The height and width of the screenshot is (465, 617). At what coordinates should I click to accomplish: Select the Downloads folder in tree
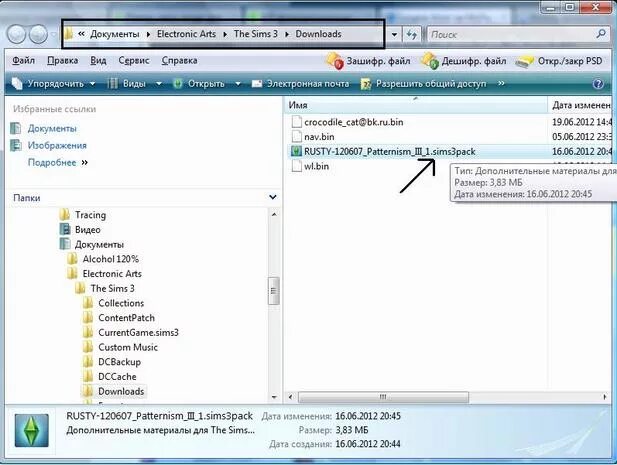[121, 391]
